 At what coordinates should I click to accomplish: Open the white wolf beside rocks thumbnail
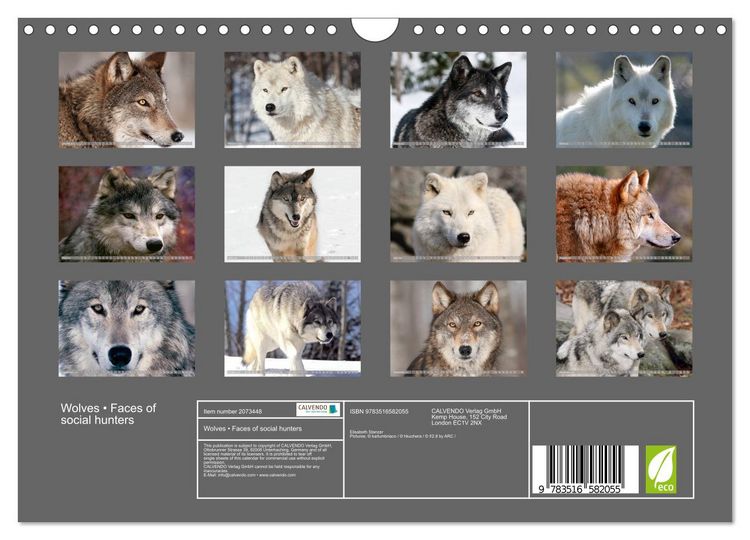point(458,214)
